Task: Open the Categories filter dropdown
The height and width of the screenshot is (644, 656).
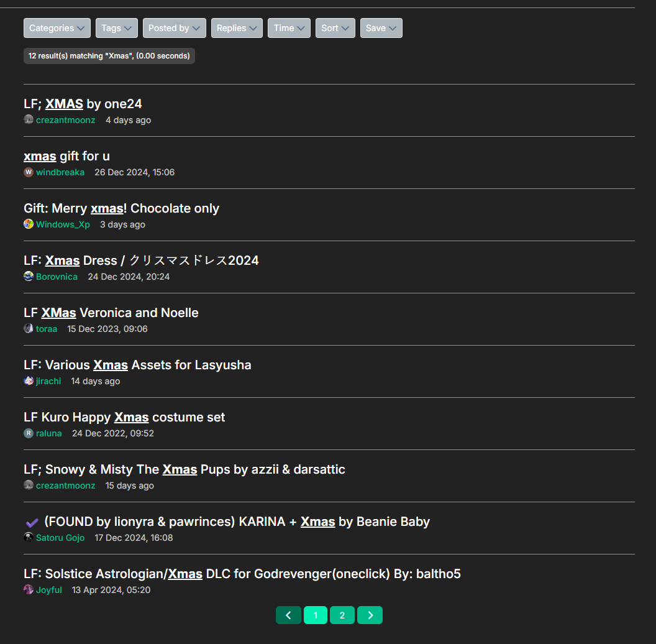Action: 57,28
